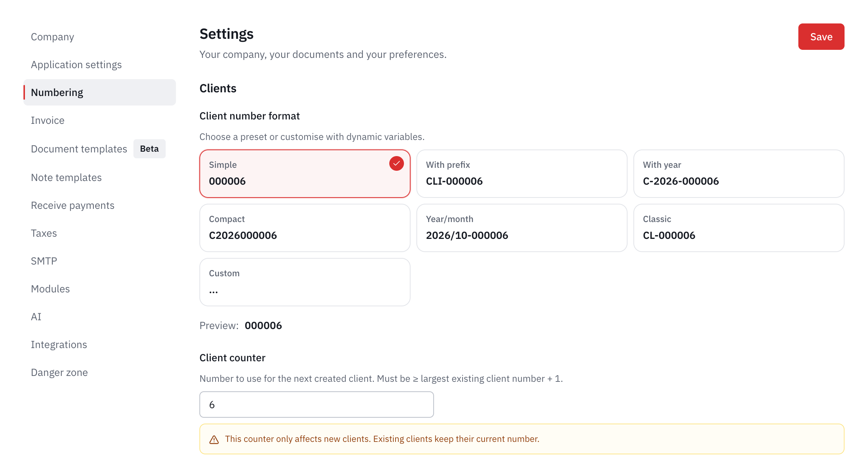Open the AI settings section
Screen dimensions: 868x469
[100, 317]
